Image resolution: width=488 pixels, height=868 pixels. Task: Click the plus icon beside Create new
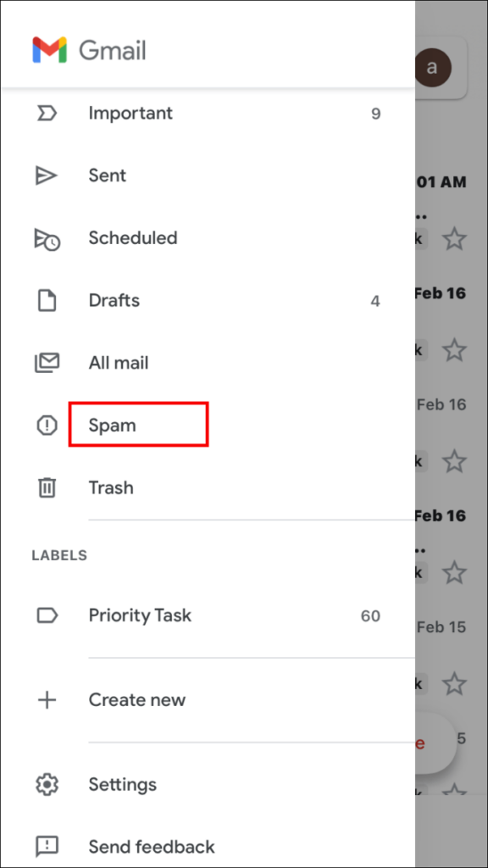coord(47,699)
